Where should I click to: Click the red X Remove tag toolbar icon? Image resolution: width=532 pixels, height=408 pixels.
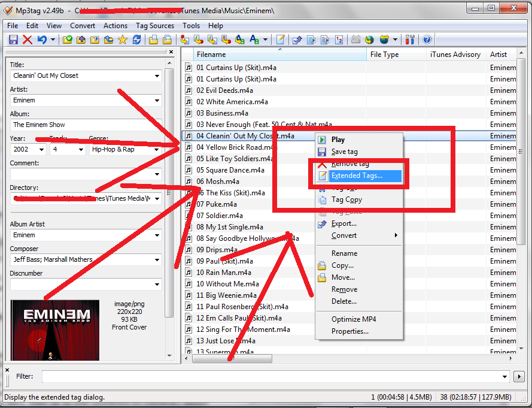pyautogui.click(x=28, y=40)
